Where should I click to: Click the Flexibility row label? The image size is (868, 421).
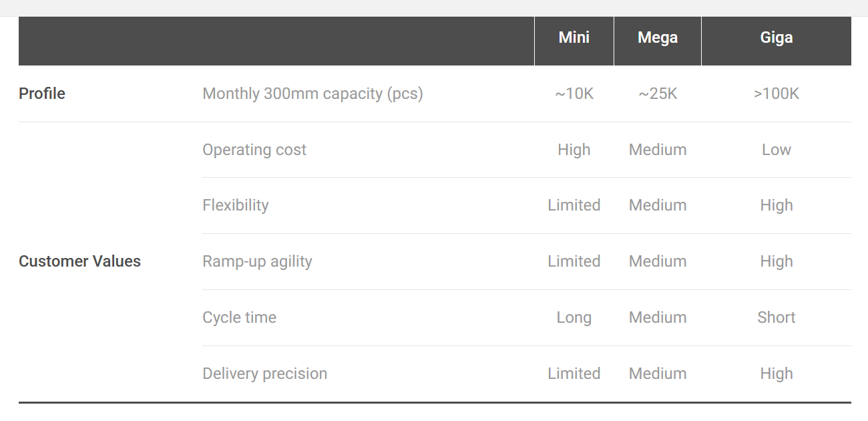[x=236, y=205]
